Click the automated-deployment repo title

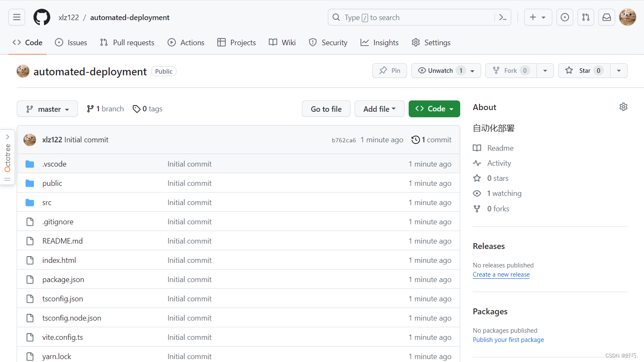[x=90, y=72]
